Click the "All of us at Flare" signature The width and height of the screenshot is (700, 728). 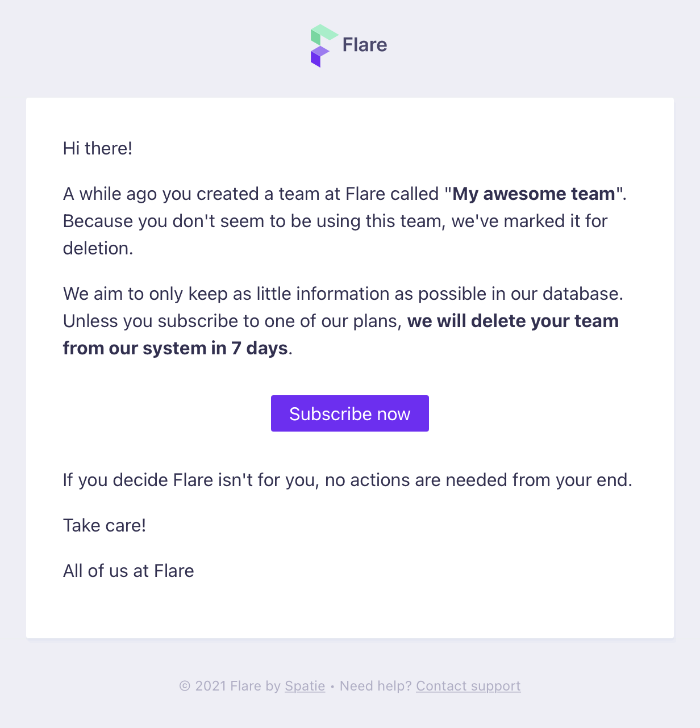pyautogui.click(x=128, y=571)
